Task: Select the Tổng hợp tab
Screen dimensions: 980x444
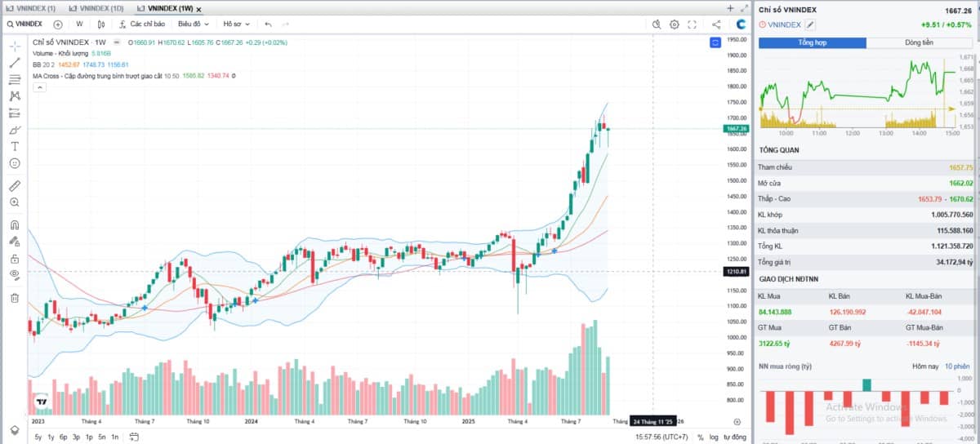Action: click(813, 42)
